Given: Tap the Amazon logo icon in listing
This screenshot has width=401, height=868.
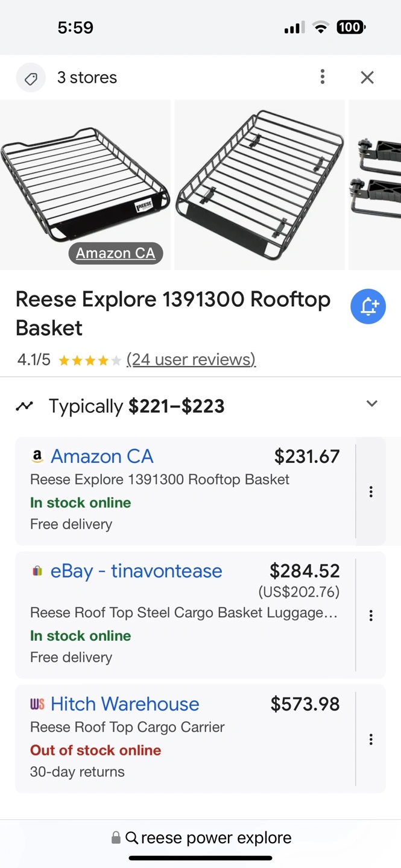Looking at the screenshot, I should click(x=37, y=457).
